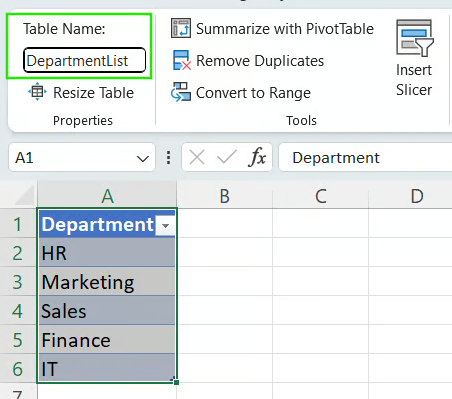Click the cancel X in formula bar

pyautogui.click(x=197, y=157)
